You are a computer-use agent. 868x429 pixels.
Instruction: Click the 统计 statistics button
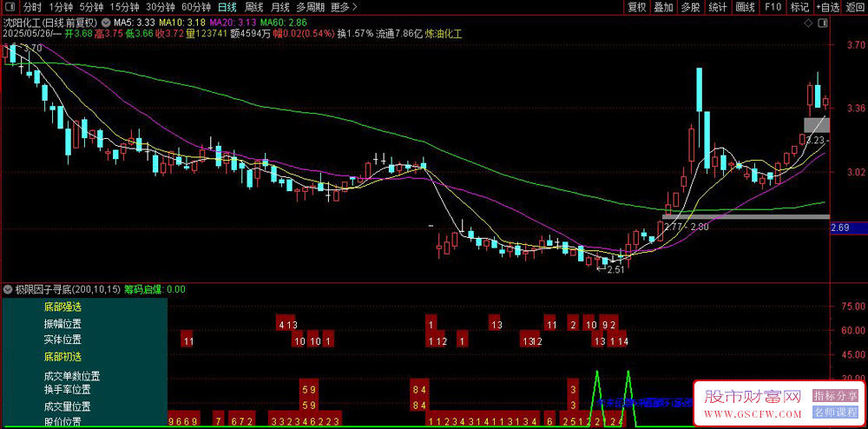718,7
